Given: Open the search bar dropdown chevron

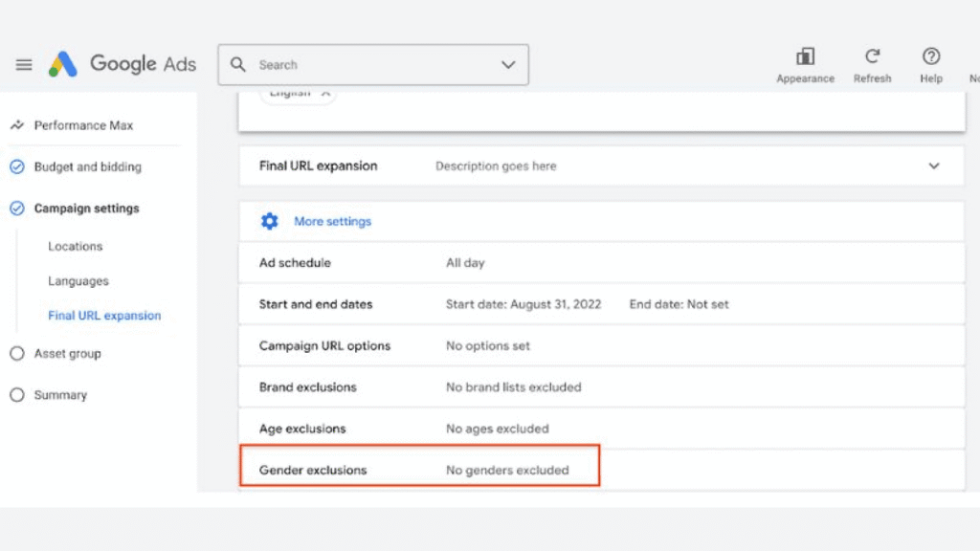Looking at the screenshot, I should (507, 64).
